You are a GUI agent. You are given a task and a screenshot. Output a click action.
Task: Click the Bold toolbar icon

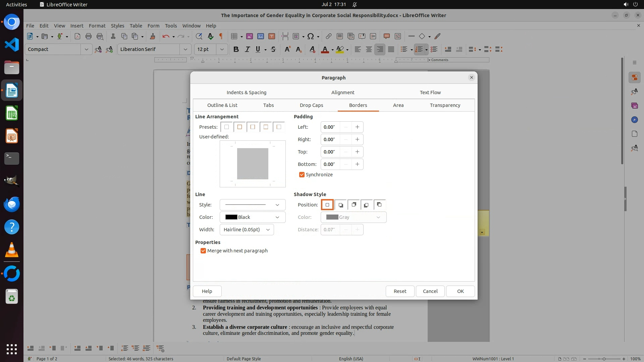236,49
